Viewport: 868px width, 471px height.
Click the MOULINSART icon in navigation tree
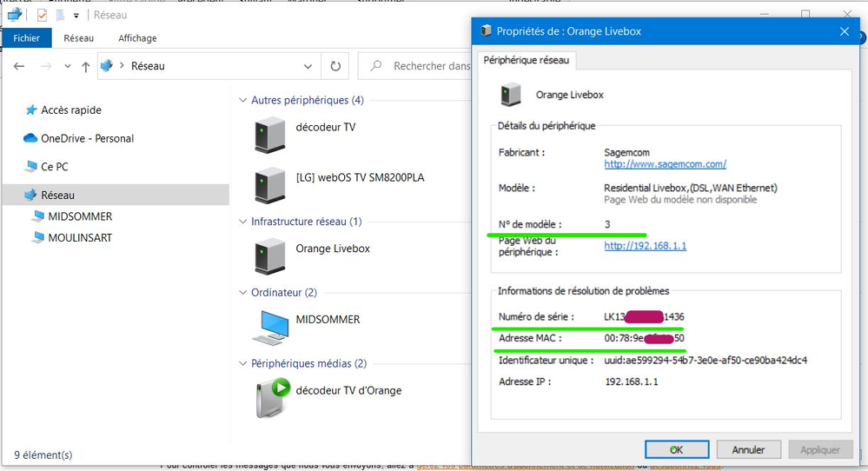38,237
